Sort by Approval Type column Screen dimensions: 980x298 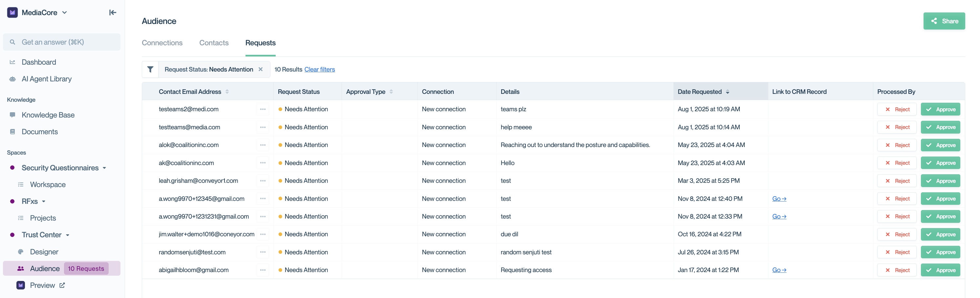pyautogui.click(x=391, y=92)
